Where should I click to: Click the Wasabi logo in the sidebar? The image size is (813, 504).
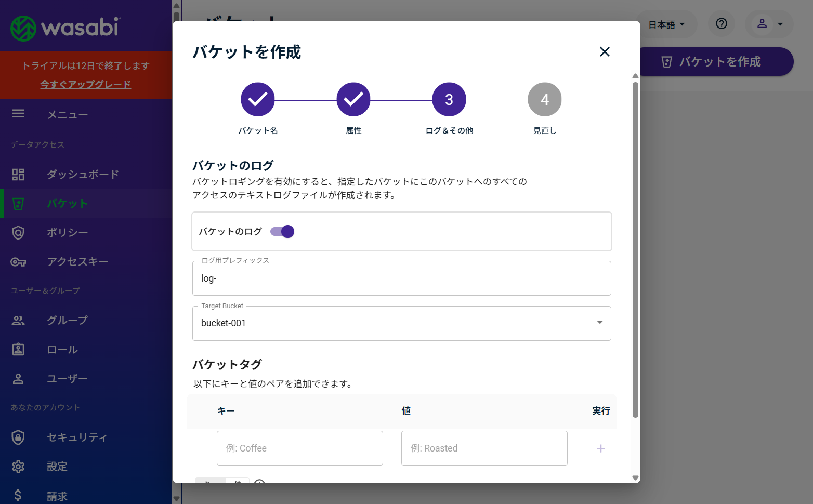[65, 28]
